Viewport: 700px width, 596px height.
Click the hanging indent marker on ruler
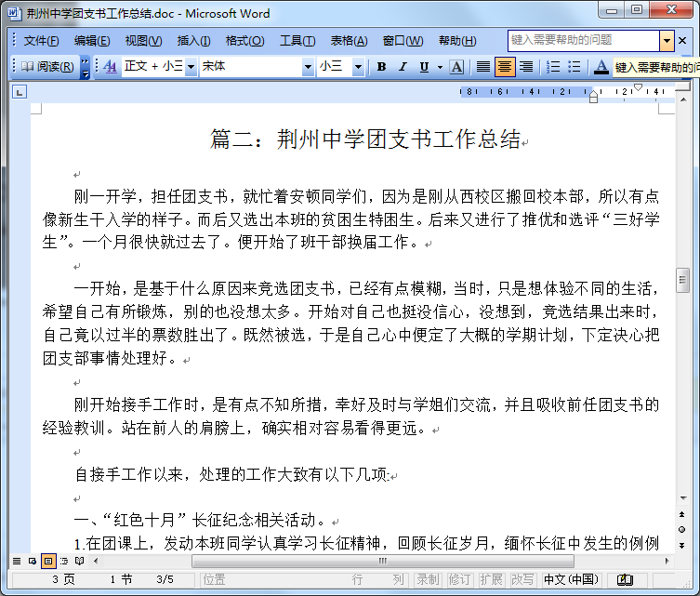tap(593, 96)
